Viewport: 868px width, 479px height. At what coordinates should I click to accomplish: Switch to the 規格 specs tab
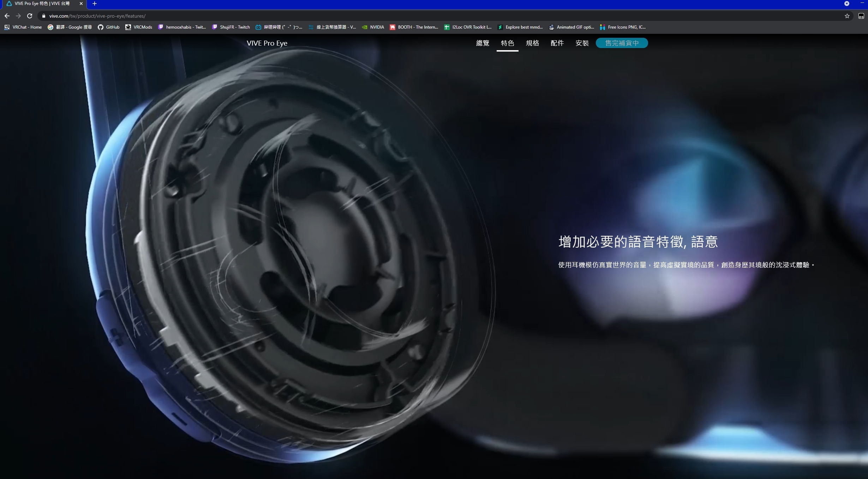pos(532,43)
